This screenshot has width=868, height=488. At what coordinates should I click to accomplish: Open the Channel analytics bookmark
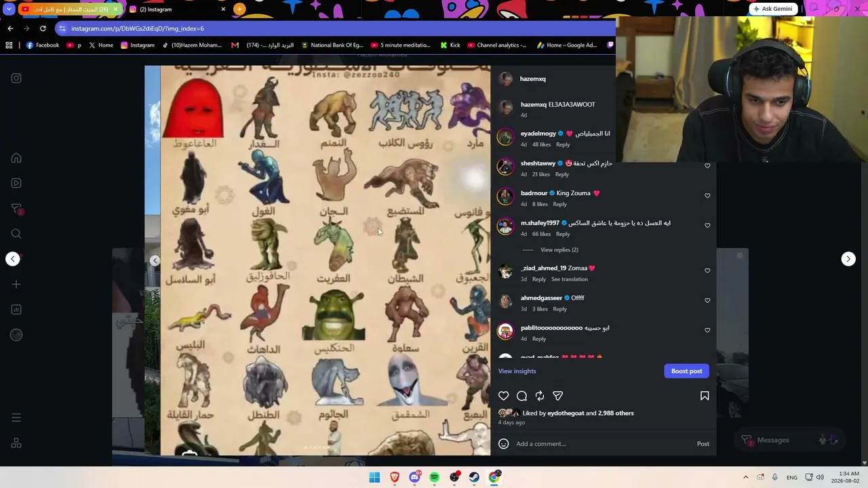(x=497, y=45)
